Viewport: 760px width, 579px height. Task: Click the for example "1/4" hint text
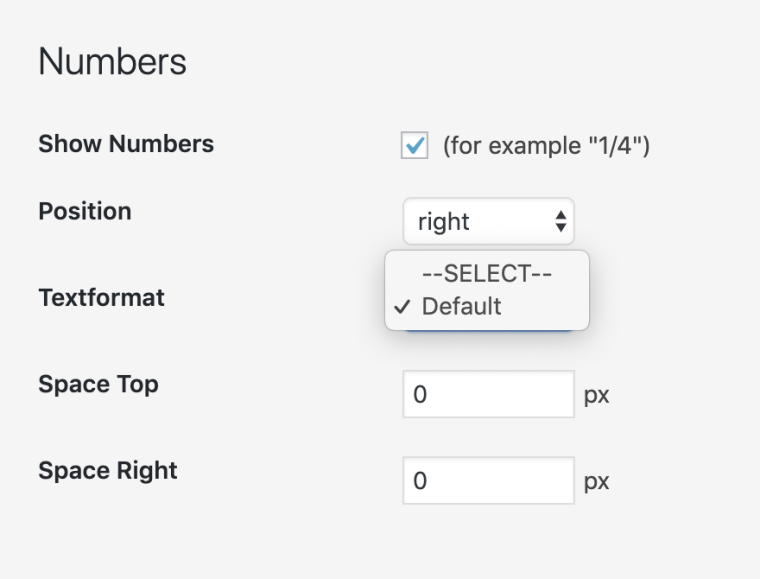coord(546,146)
